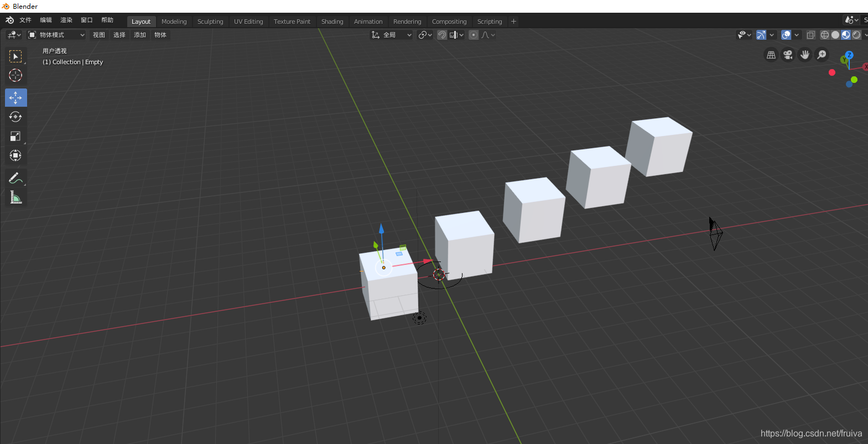The height and width of the screenshot is (444, 868).
Task: Open the 窗口 menu
Action: tap(87, 20)
